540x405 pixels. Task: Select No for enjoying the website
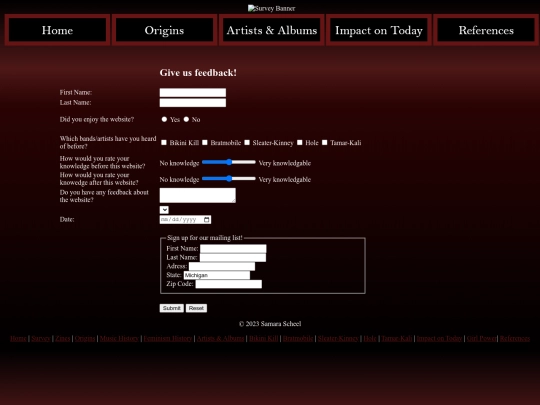coord(186,119)
